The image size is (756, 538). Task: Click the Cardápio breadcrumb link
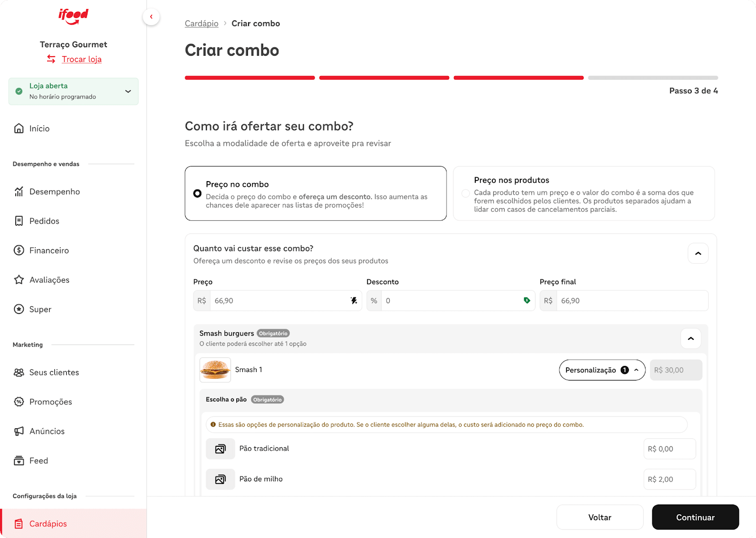pyautogui.click(x=201, y=23)
